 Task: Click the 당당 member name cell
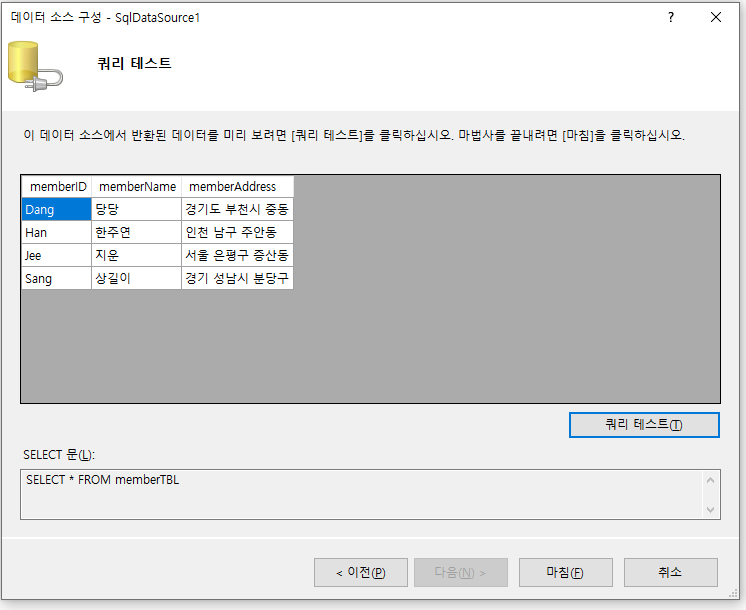click(x=137, y=209)
